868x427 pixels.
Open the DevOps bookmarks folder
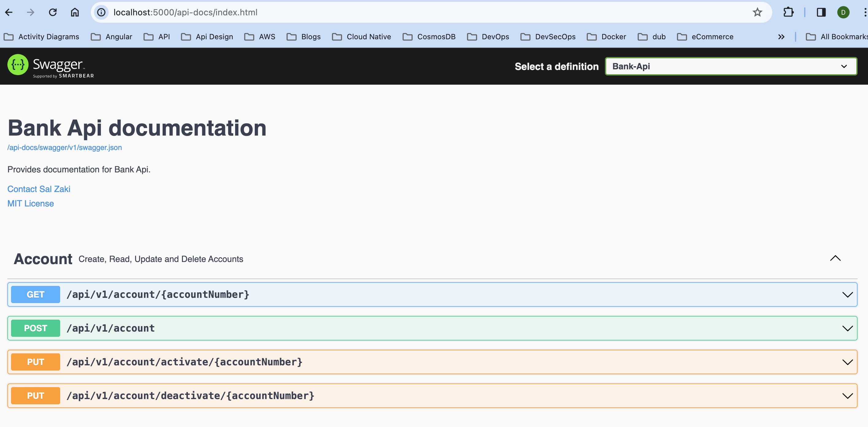pos(488,37)
